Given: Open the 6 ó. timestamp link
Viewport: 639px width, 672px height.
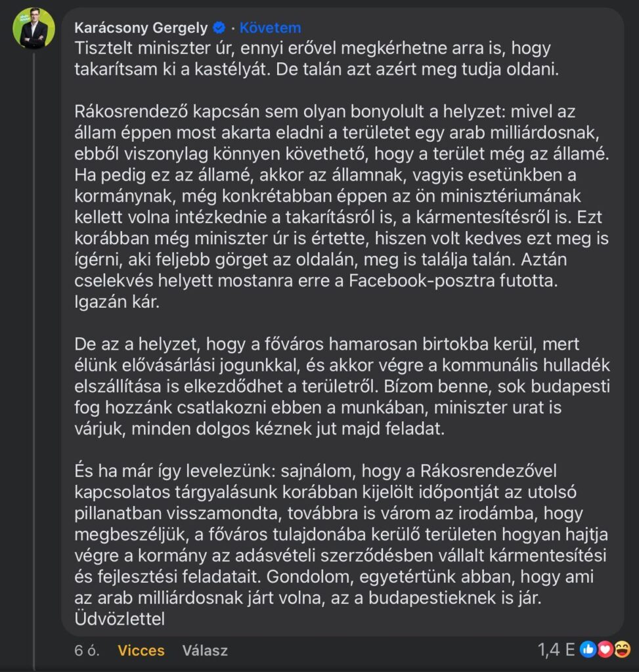Looking at the screenshot, I should [87, 650].
